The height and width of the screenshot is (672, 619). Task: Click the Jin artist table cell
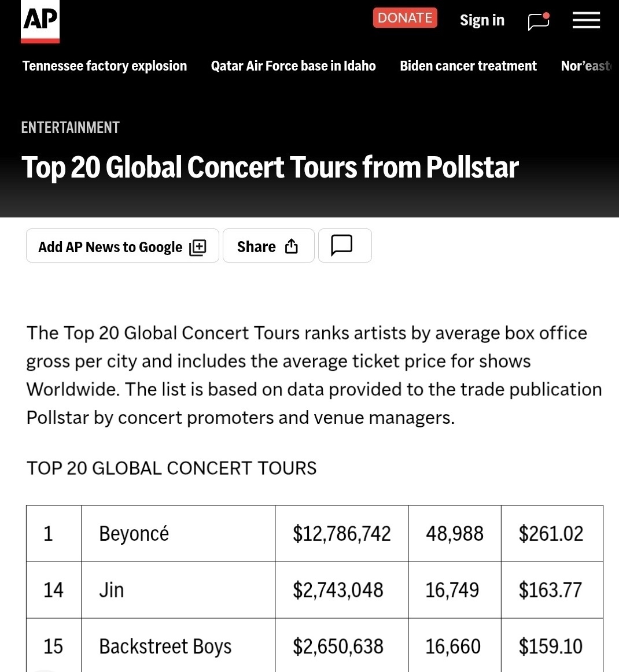[112, 590]
